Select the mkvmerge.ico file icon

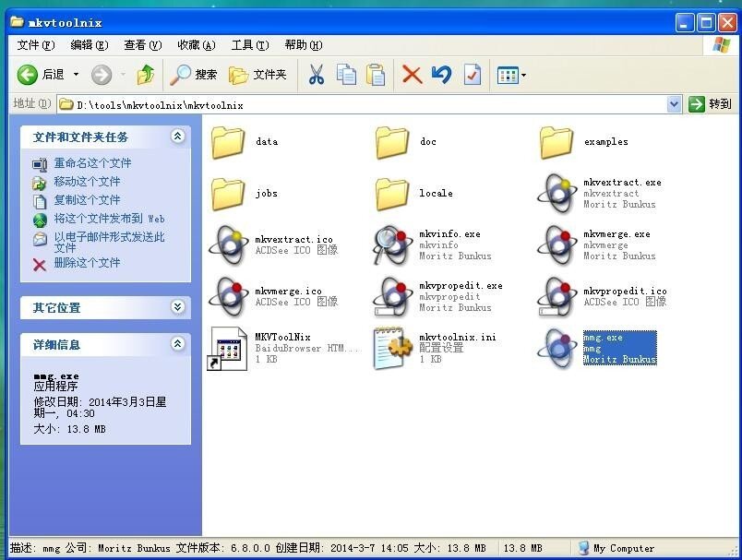click(229, 296)
